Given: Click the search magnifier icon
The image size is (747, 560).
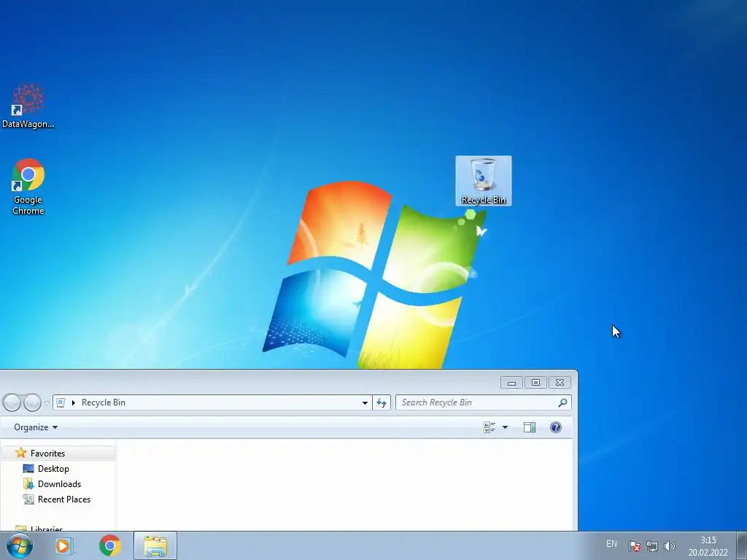Looking at the screenshot, I should tap(562, 402).
